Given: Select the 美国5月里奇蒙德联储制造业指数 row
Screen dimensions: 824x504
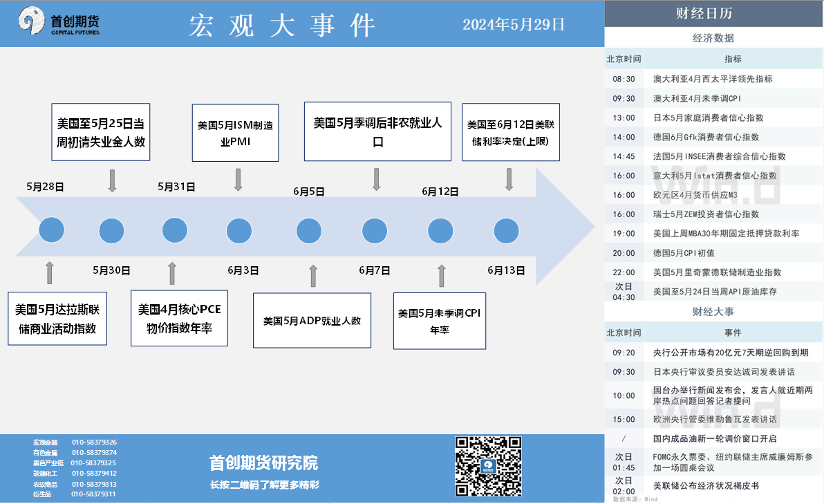Looking at the screenshot, I should coord(714,272).
